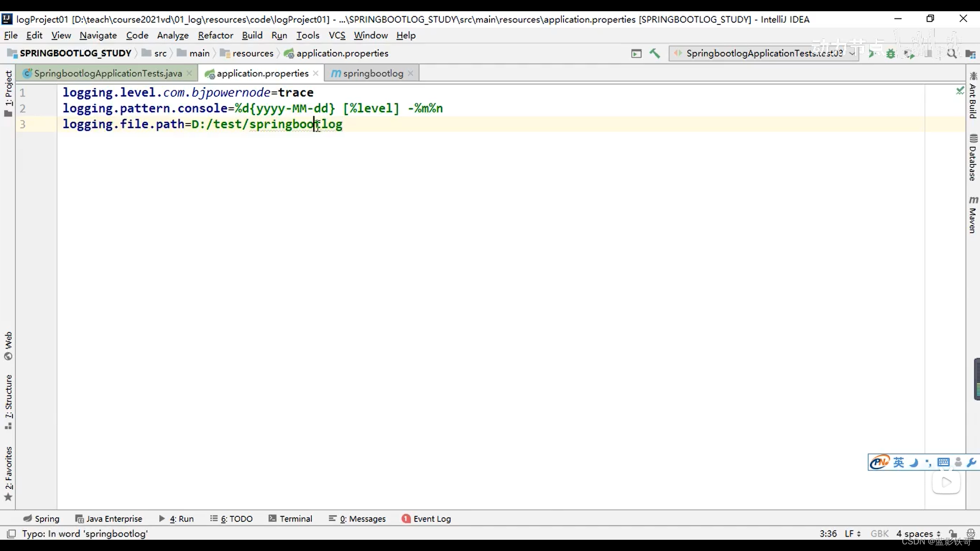Toggle read-only lock icon in status bar
Screen dimensions: 980x551
click(x=953, y=534)
